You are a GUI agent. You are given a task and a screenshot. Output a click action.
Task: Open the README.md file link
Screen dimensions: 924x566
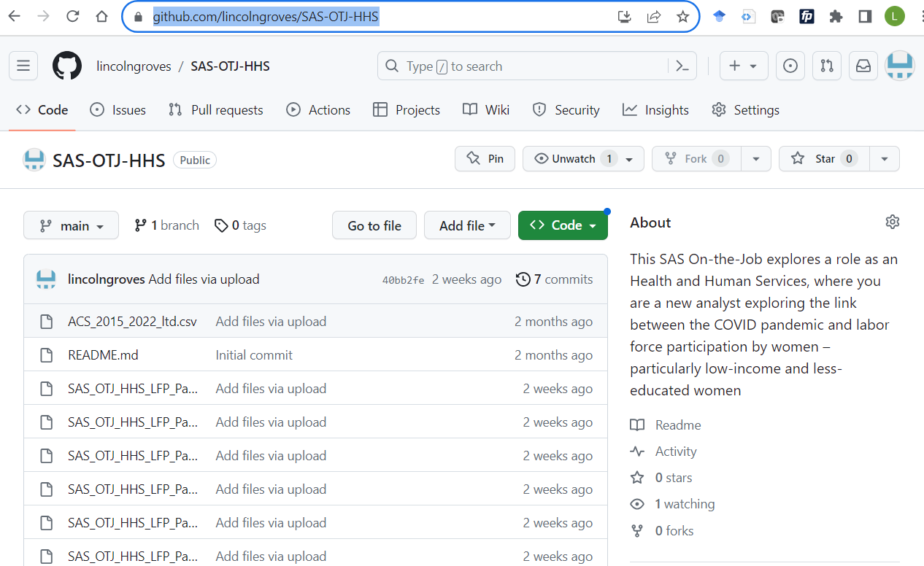tap(103, 354)
